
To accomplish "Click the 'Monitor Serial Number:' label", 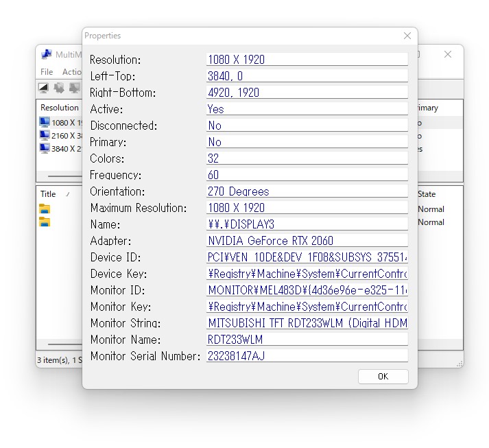I will [145, 356].
